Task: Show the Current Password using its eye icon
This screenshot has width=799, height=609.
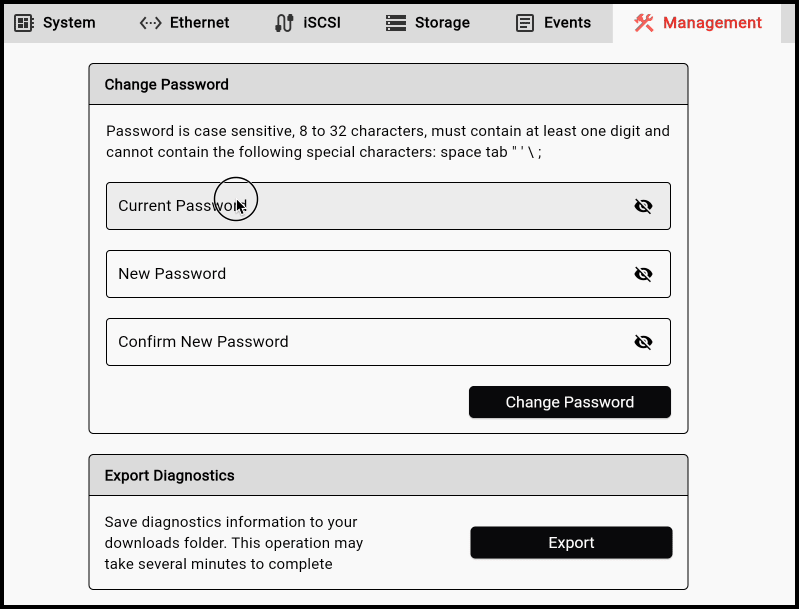Action: [x=643, y=206]
